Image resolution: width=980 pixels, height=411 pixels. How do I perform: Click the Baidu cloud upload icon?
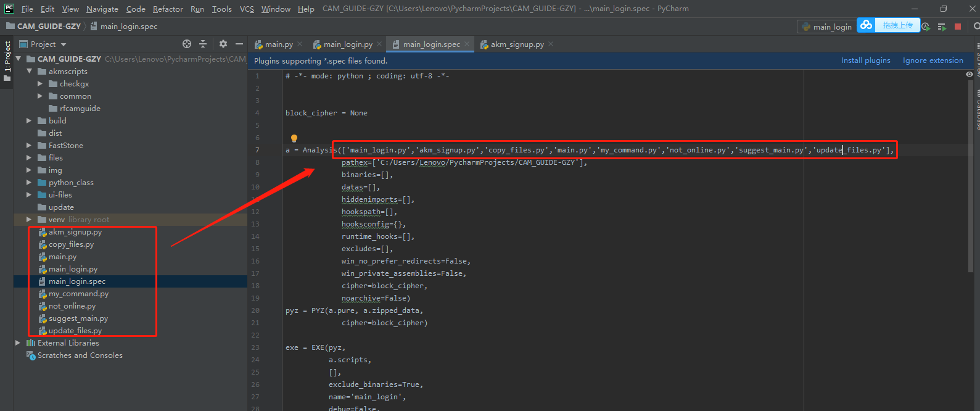(866, 25)
